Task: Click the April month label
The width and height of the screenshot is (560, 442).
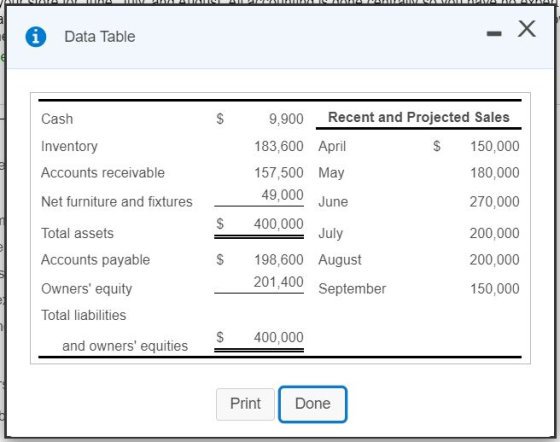Action: coord(332,146)
